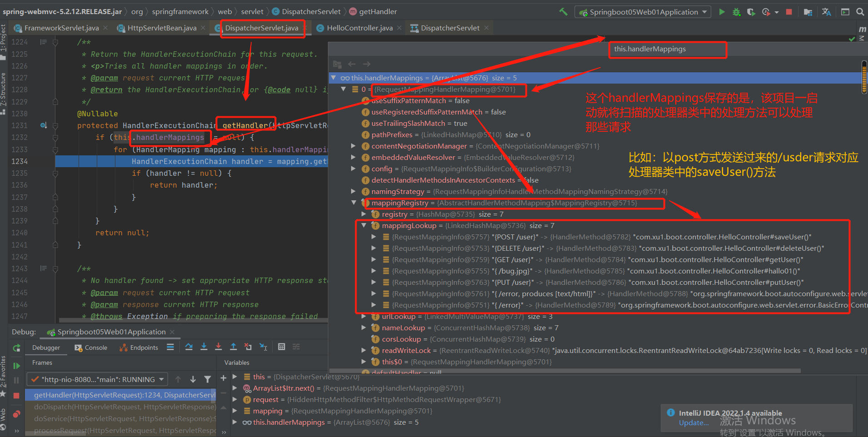The image size is (868, 437).
Task: Close the Springboot05Web01Application debug session tab
Action: [x=172, y=332]
